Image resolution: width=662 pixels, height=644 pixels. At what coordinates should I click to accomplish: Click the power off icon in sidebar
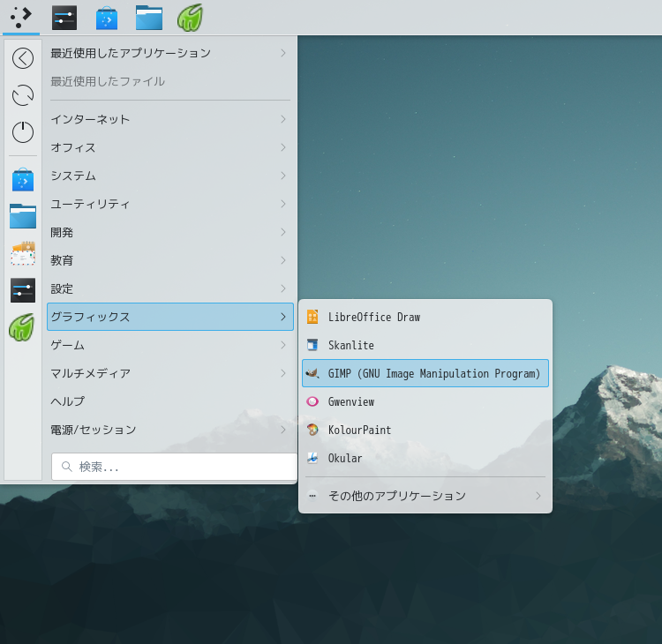pyautogui.click(x=23, y=132)
